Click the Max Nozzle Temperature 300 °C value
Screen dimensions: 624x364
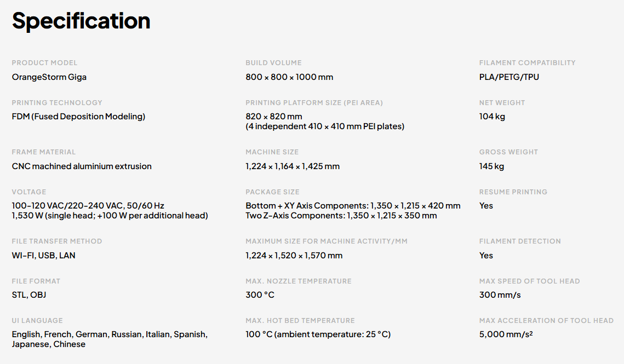click(260, 295)
